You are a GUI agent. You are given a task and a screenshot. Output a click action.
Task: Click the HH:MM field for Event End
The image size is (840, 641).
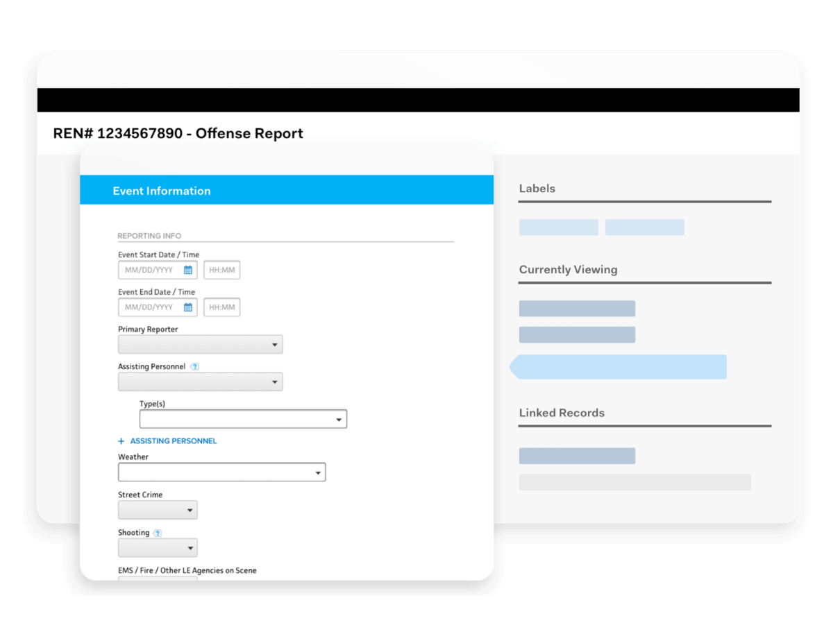pos(221,307)
